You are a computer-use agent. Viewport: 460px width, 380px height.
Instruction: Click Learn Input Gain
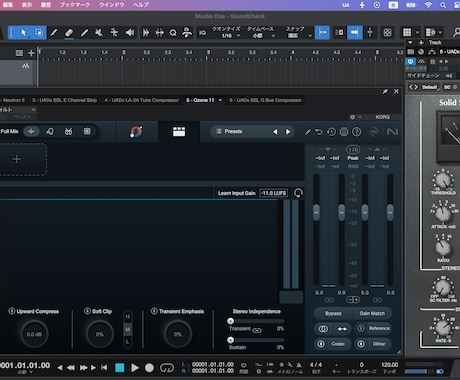click(x=237, y=193)
